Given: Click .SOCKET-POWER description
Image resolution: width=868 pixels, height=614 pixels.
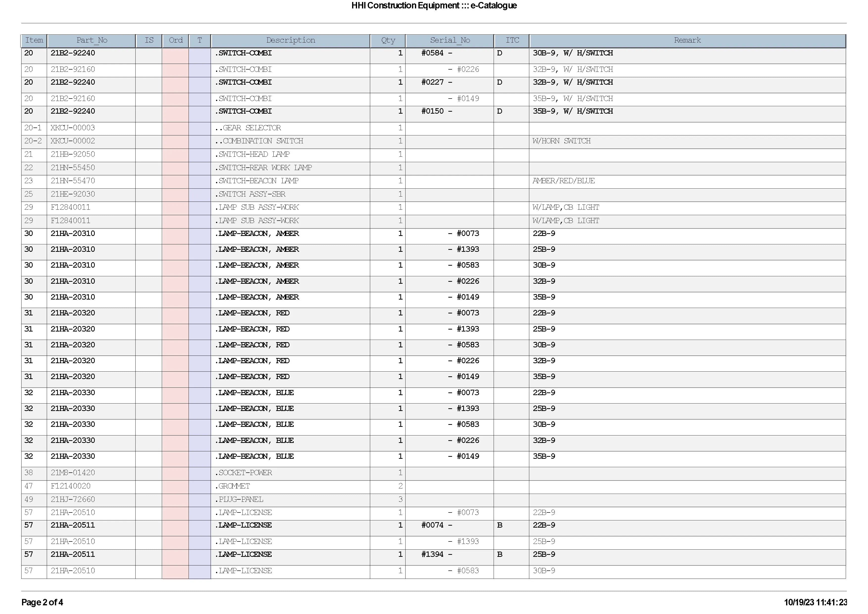Looking at the screenshot, I should [x=243, y=473].
